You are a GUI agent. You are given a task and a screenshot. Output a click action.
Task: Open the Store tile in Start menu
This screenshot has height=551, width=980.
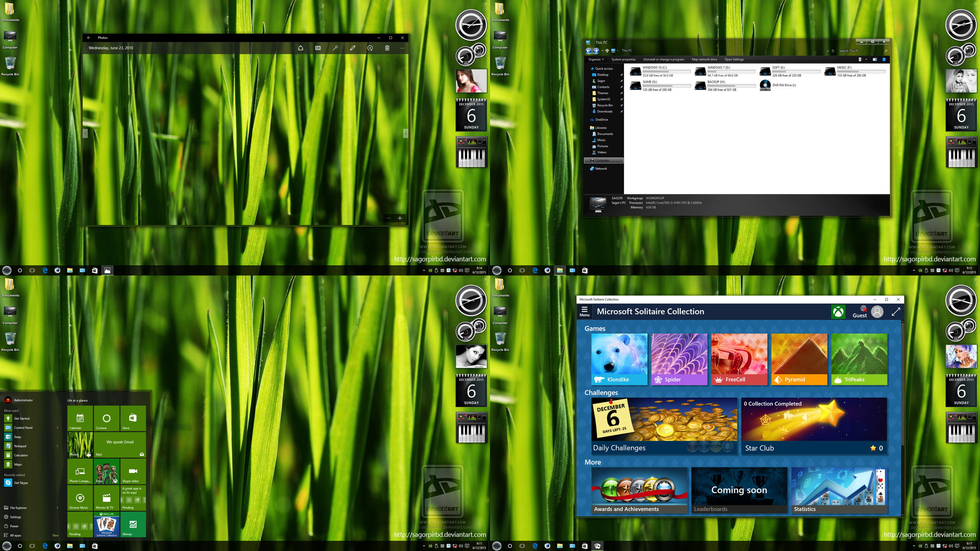coord(133,418)
